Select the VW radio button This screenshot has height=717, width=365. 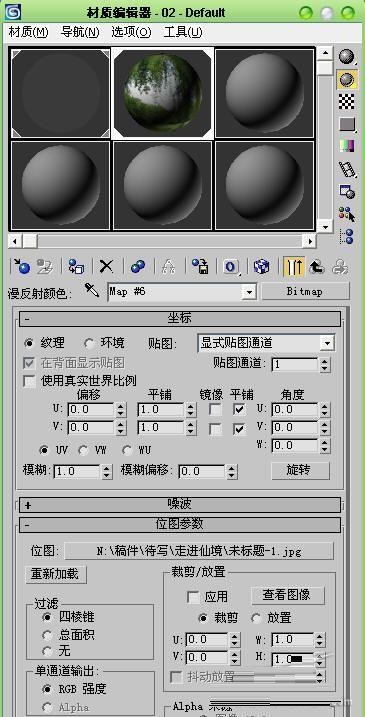tap(83, 450)
